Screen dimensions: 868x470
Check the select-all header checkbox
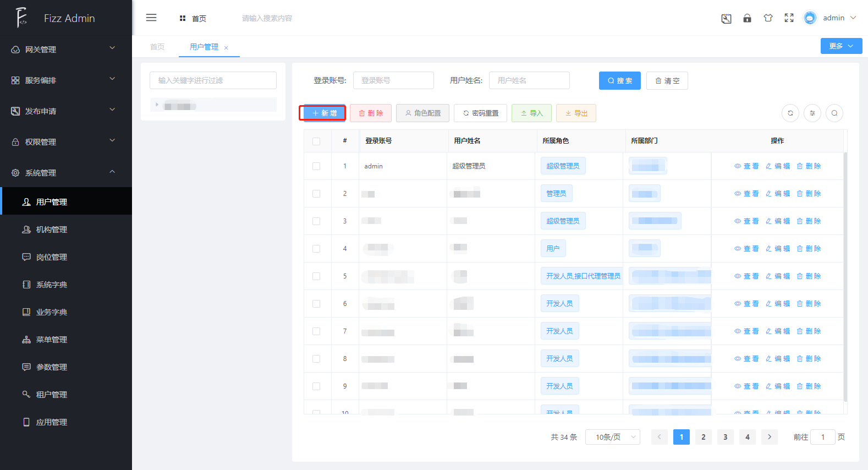click(x=316, y=141)
